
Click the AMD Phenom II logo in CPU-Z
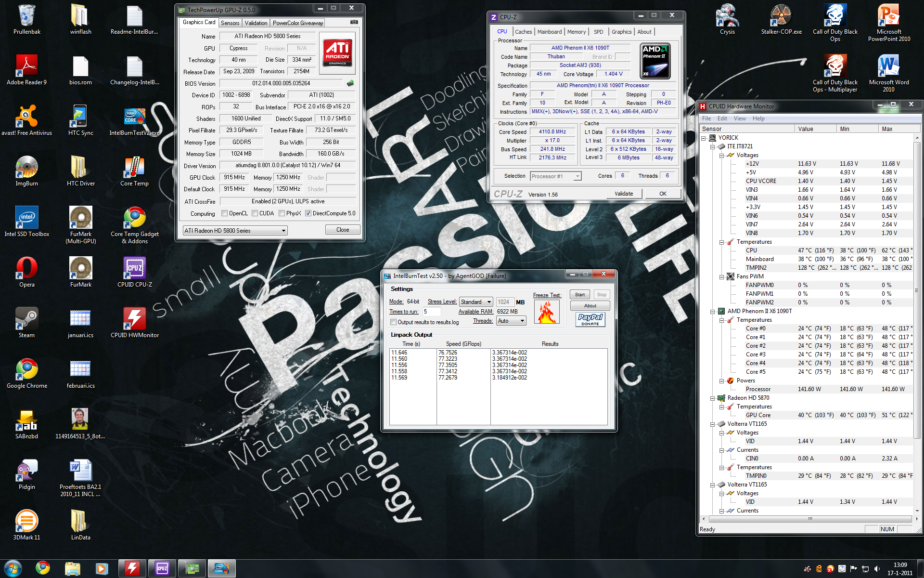[655, 61]
